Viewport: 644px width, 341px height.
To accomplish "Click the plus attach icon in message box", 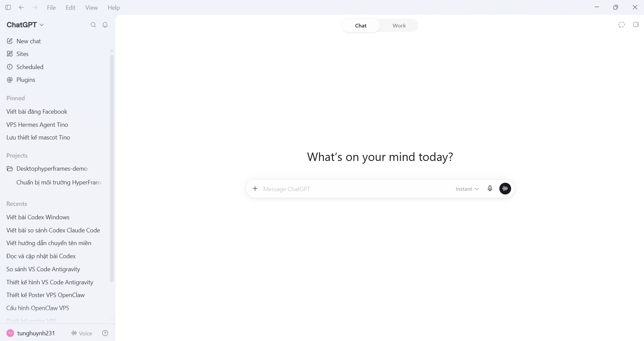I will tap(255, 189).
